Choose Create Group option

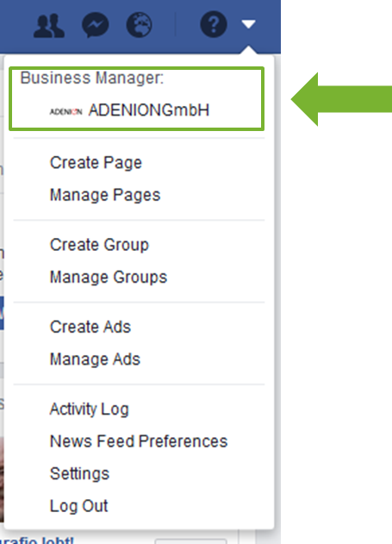pos(99,245)
